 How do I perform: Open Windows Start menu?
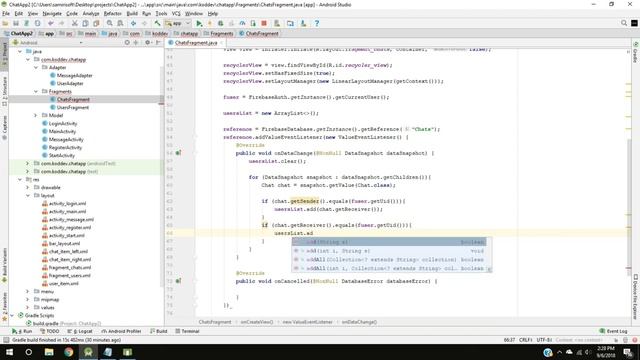tap(9, 352)
